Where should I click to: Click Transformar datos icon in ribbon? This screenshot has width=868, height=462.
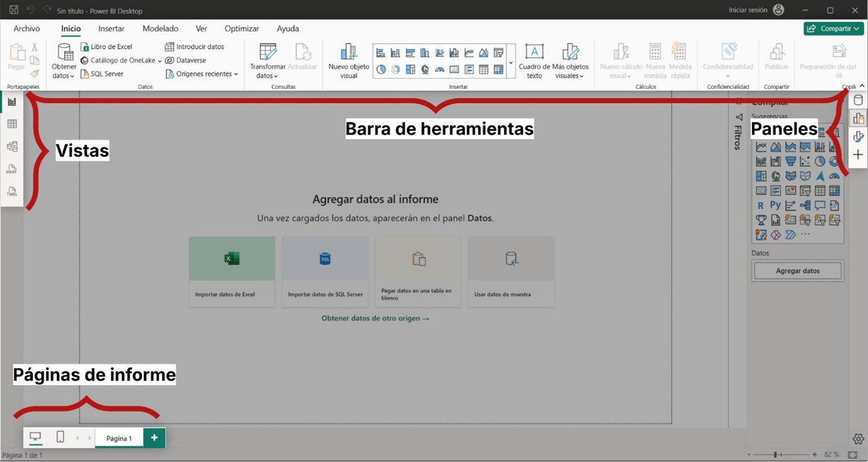pyautogui.click(x=268, y=52)
